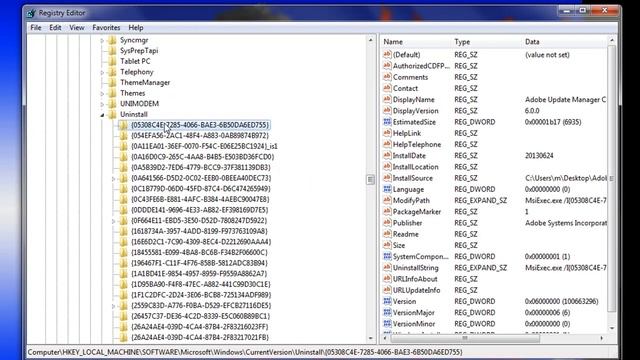Expand the Telephony key
This screenshot has height=360, width=640.
(102, 72)
